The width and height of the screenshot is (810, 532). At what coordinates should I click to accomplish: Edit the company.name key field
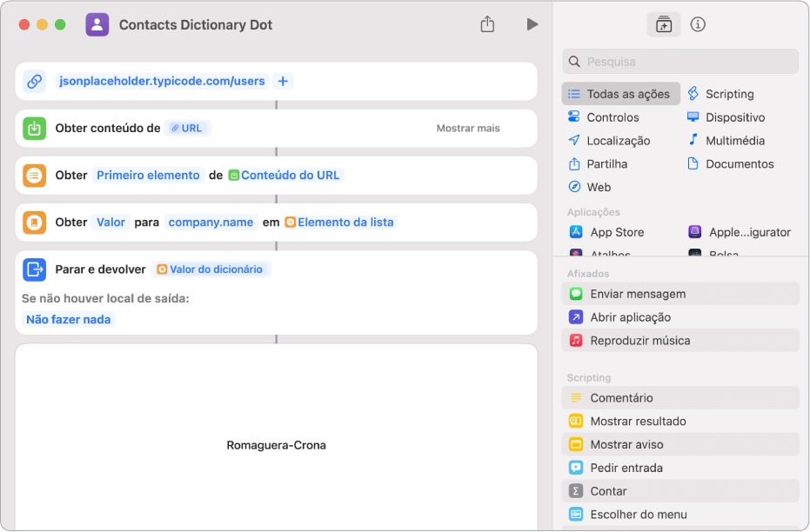click(211, 223)
